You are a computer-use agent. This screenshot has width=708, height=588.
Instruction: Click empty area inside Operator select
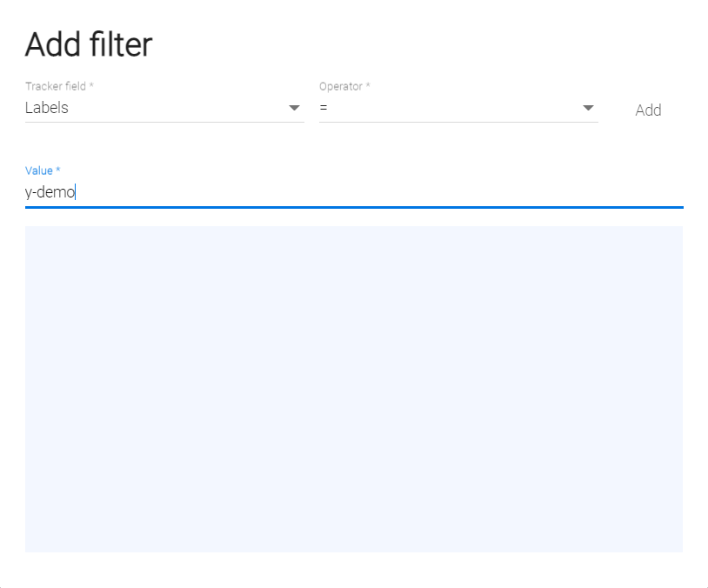(x=452, y=109)
